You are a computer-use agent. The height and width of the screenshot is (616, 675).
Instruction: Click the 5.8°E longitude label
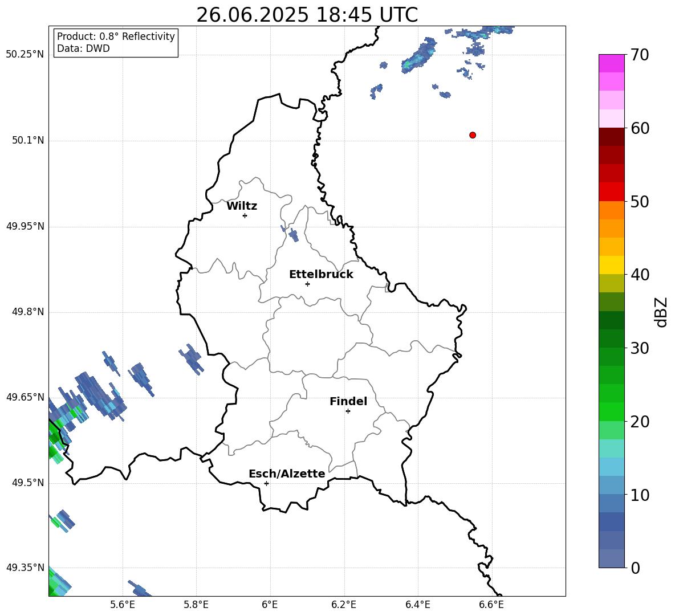(196, 605)
